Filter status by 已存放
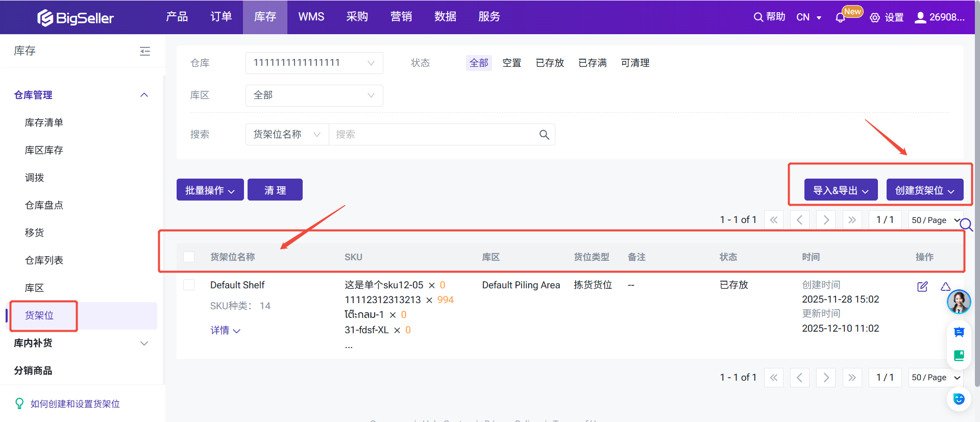This screenshot has width=980, height=422. [550, 63]
